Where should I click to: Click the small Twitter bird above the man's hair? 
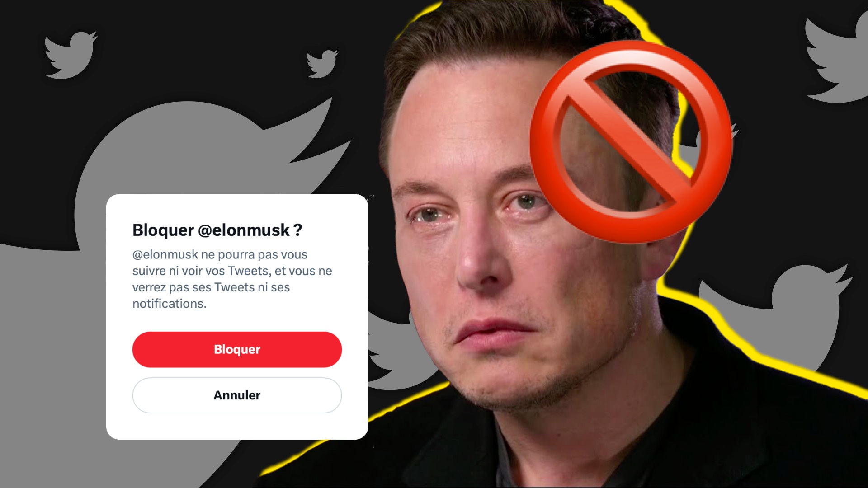point(322,63)
